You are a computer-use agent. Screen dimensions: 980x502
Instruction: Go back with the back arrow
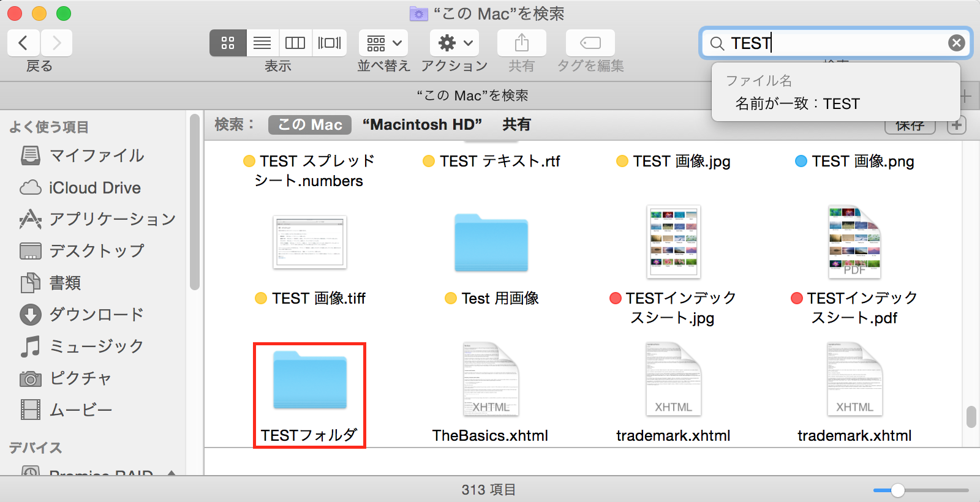pyautogui.click(x=23, y=43)
